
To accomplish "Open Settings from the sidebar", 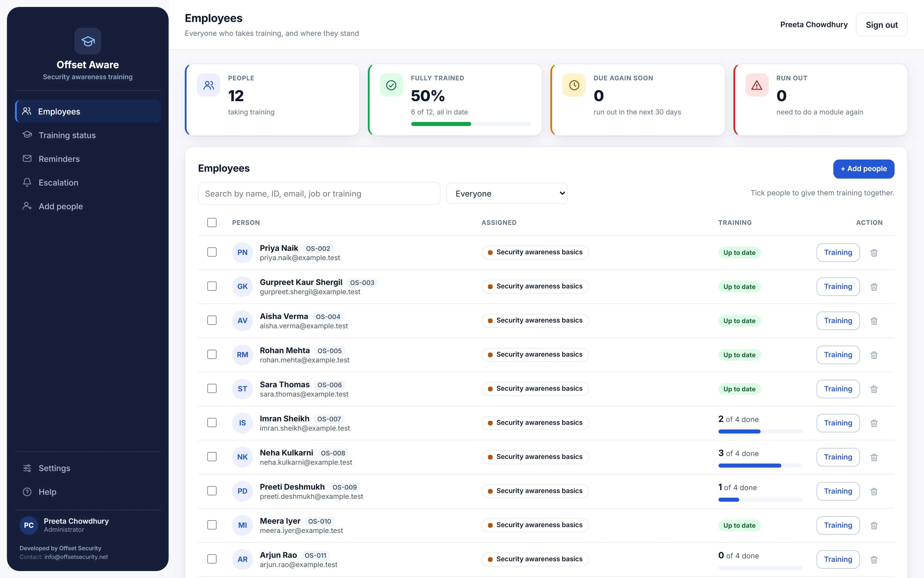I will click(x=87, y=468).
